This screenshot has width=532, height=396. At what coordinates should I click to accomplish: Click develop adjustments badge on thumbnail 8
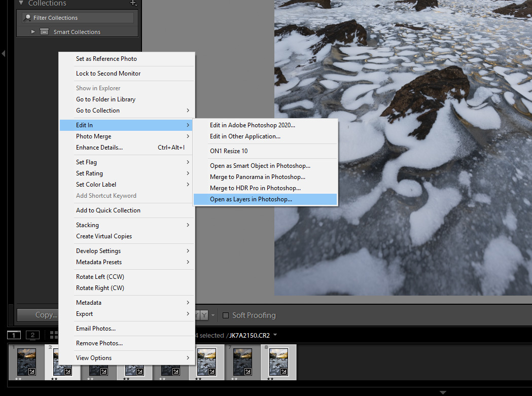click(x=285, y=372)
